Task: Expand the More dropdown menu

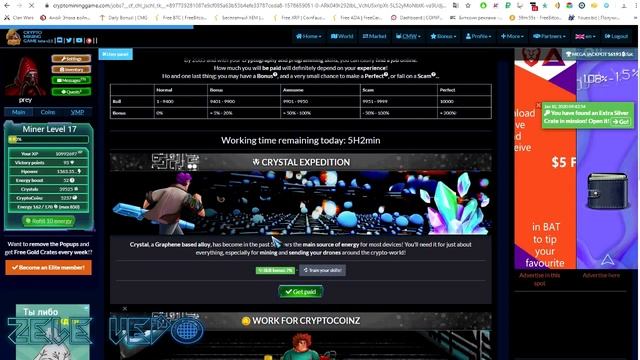Action: click(512, 36)
